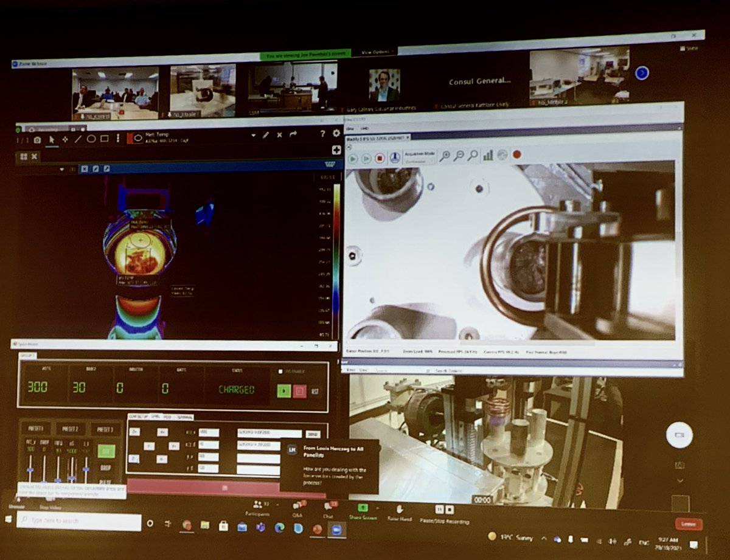Delete the Melt Temp region with X
The image size is (730, 560).
279,135
